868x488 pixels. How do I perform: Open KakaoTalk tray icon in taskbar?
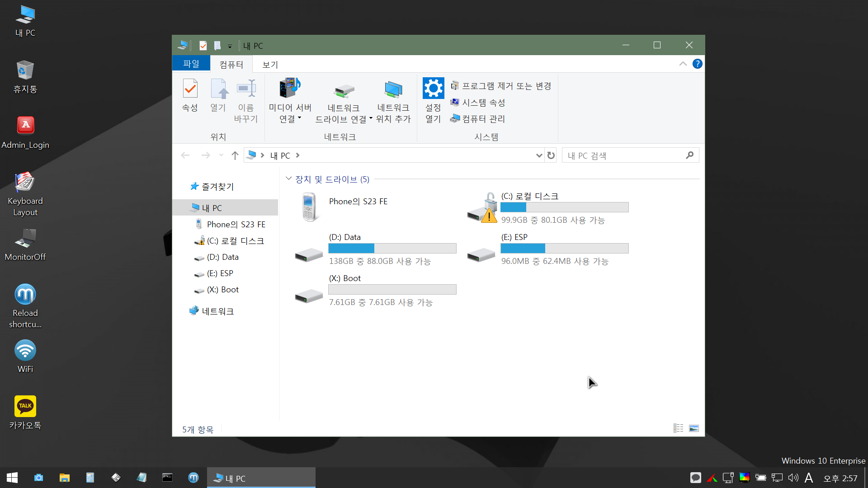695,478
